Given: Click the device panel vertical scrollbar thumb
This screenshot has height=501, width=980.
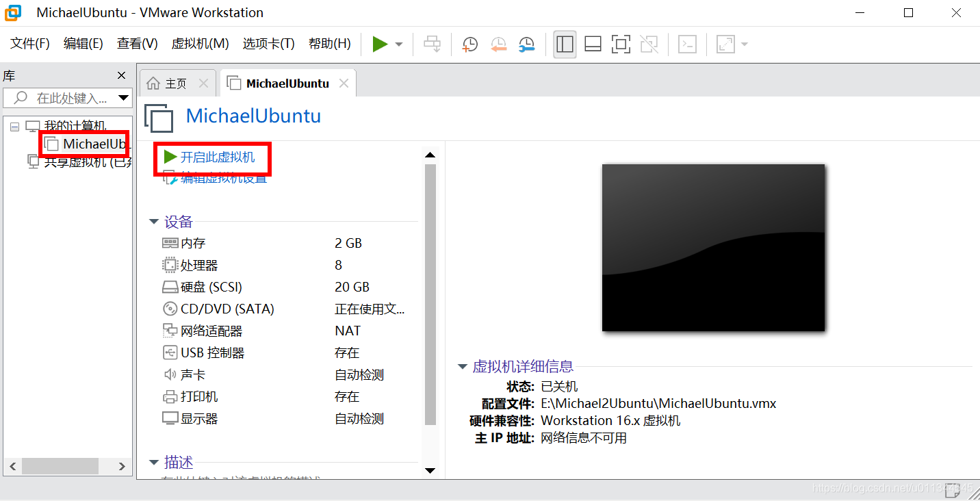Looking at the screenshot, I should tap(430, 294).
